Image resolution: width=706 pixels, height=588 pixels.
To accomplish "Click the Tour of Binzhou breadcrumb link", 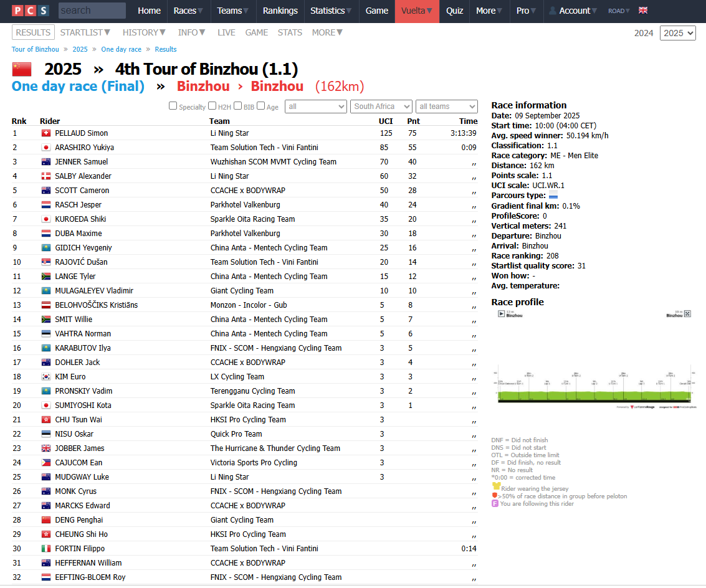I will coord(36,49).
